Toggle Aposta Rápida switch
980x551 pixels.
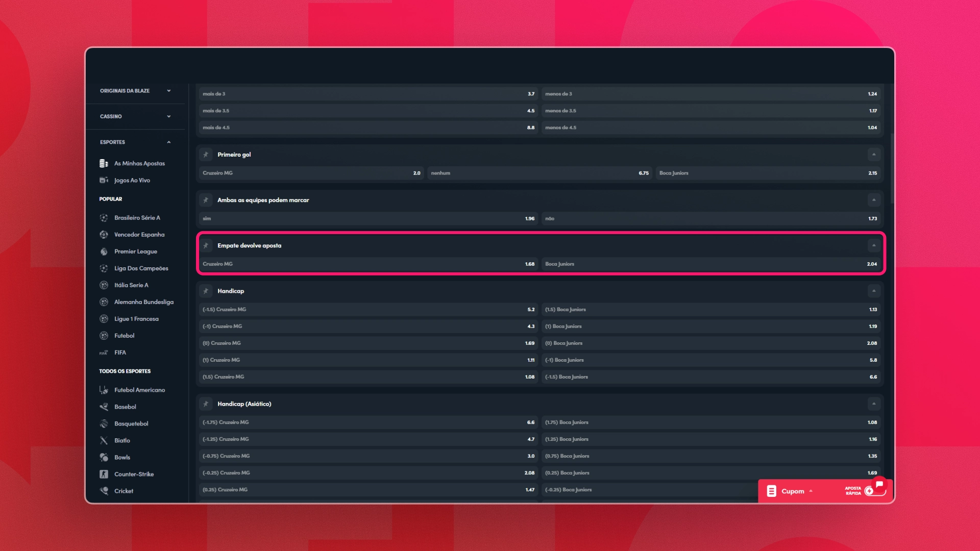click(x=875, y=491)
